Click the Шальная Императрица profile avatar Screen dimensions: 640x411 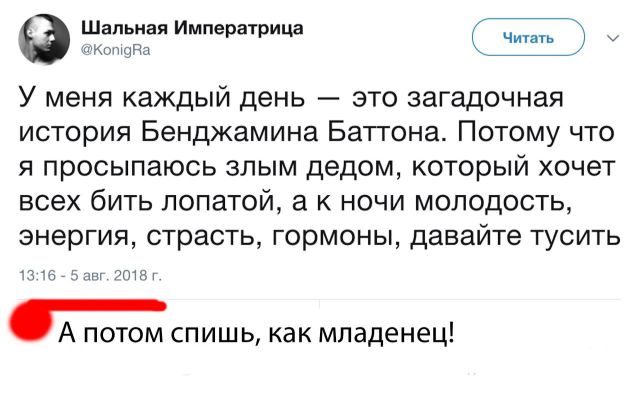click(44, 40)
